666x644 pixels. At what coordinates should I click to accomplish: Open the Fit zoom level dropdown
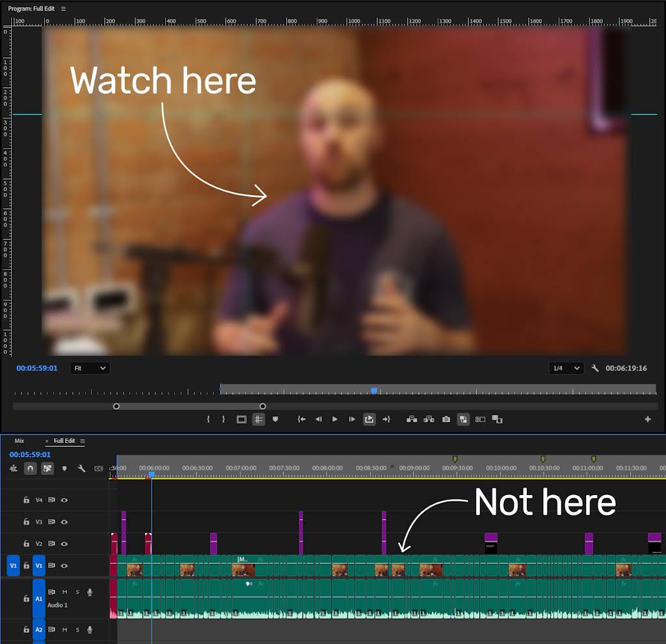pyautogui.click(x=90, y=368)
